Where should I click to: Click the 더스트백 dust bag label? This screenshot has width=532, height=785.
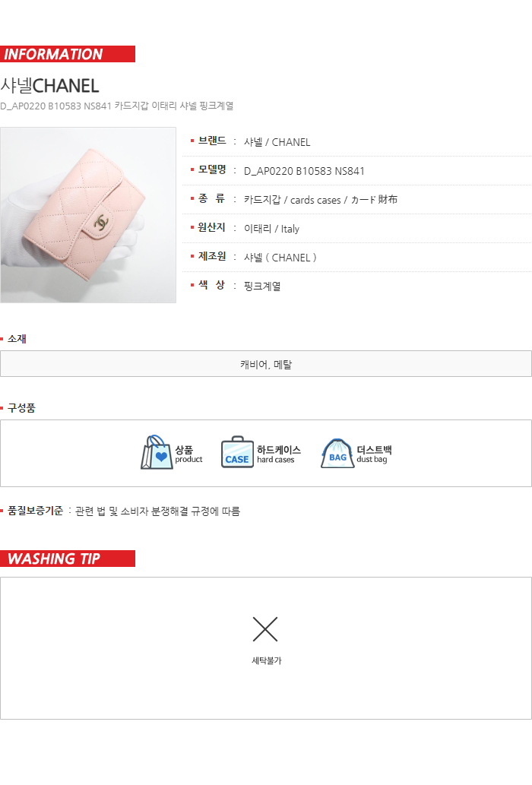point(374,454)
